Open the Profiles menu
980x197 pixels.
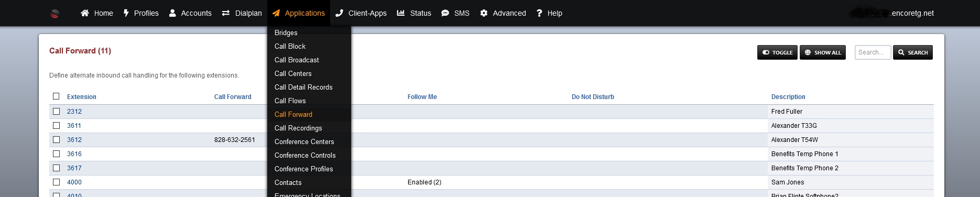(141, 13)
